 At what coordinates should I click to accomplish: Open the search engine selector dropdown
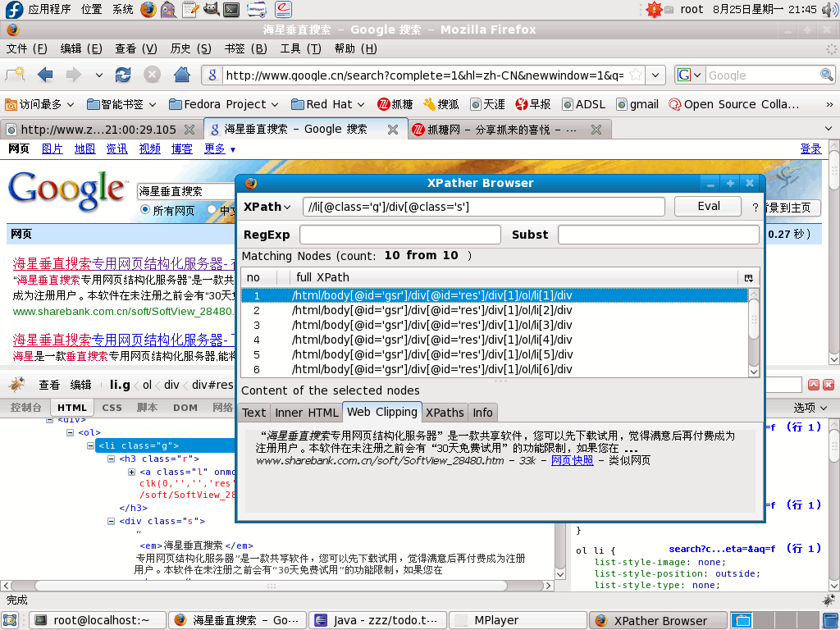[x=697, y=75]
